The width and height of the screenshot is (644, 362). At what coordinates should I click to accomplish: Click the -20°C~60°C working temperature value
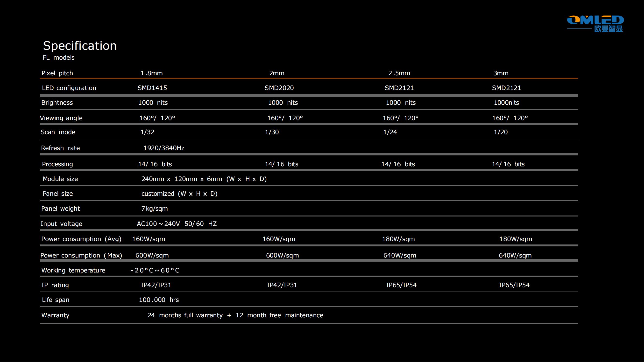tap(155, 271)
